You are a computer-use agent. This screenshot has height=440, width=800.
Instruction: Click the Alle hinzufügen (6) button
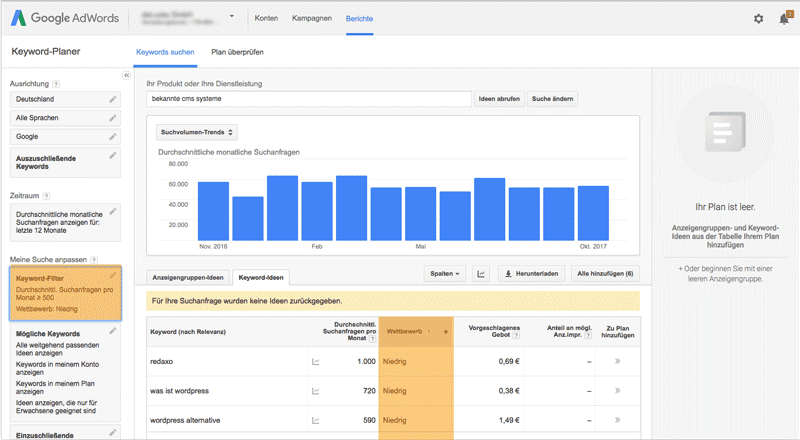pyautogui.click(x=605, y=273)
